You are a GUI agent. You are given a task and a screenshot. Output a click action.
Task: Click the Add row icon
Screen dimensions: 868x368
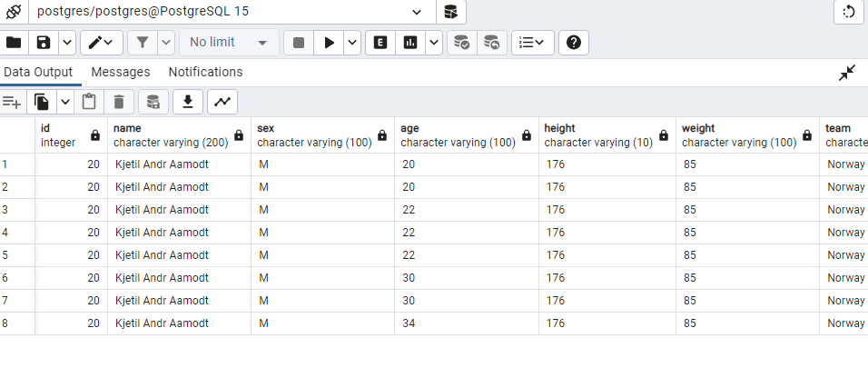pyautogui.click(x=12, y=102)
